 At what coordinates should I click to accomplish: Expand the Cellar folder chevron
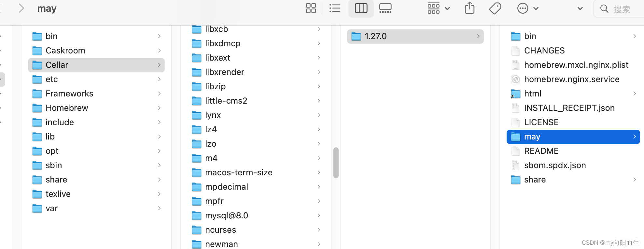[x=159, y=65]
